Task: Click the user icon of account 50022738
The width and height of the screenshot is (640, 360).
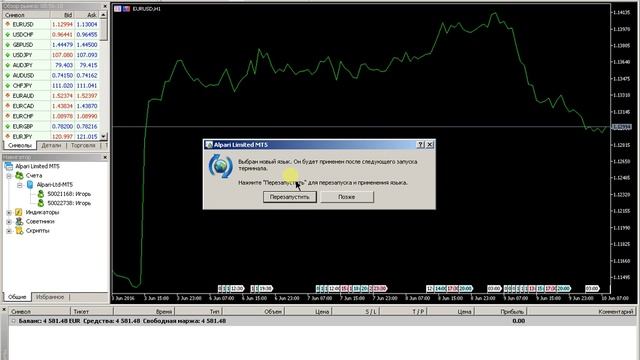Action: 41,203
